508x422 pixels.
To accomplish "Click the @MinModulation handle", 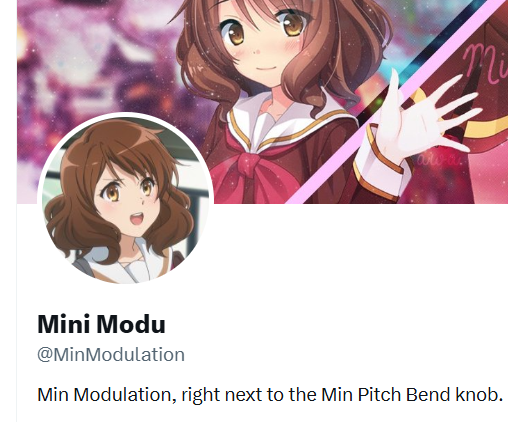I will pos(111,354).
